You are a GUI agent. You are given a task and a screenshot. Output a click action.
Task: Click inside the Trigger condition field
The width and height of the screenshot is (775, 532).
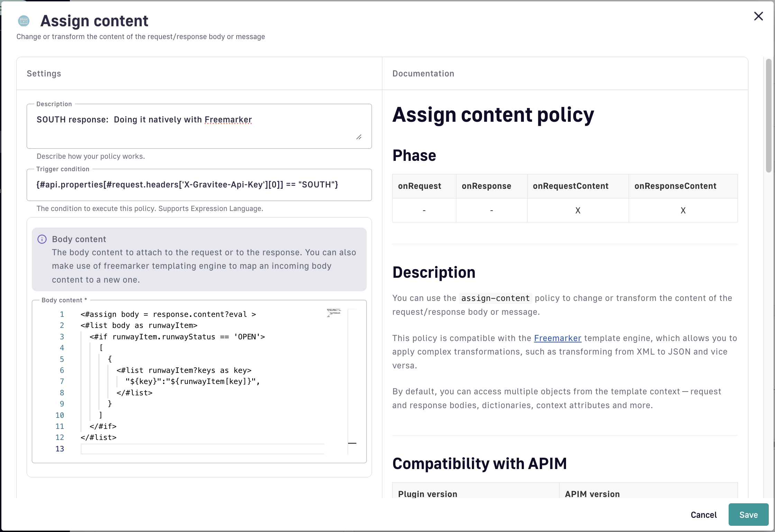pyautogui.click(x=199, y=185)
